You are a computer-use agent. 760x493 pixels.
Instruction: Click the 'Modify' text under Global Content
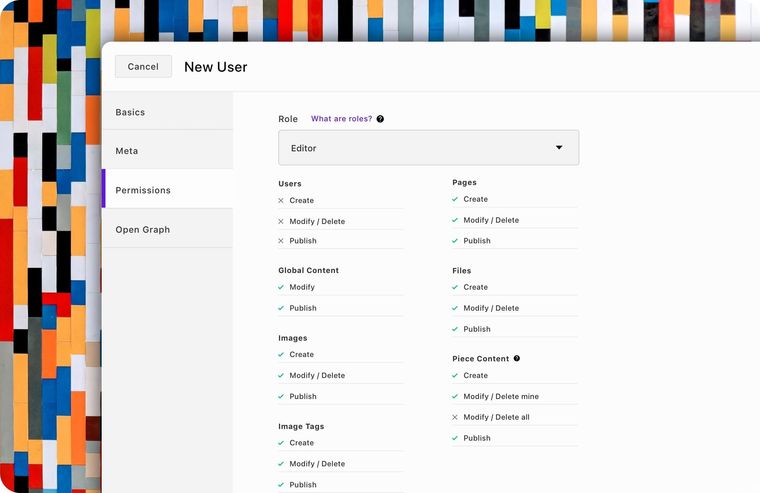(302, 287)
